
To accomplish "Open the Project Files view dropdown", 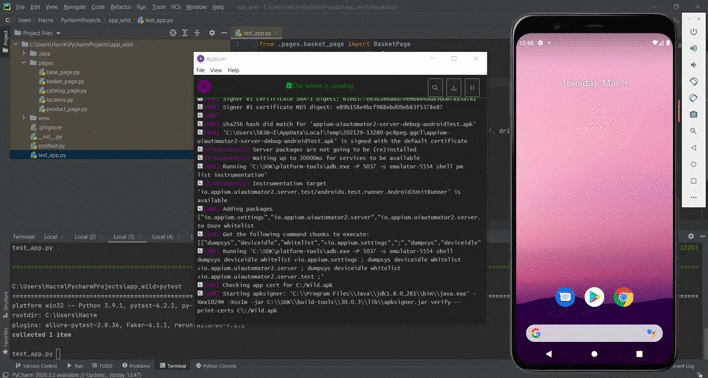I will point(37,33).
